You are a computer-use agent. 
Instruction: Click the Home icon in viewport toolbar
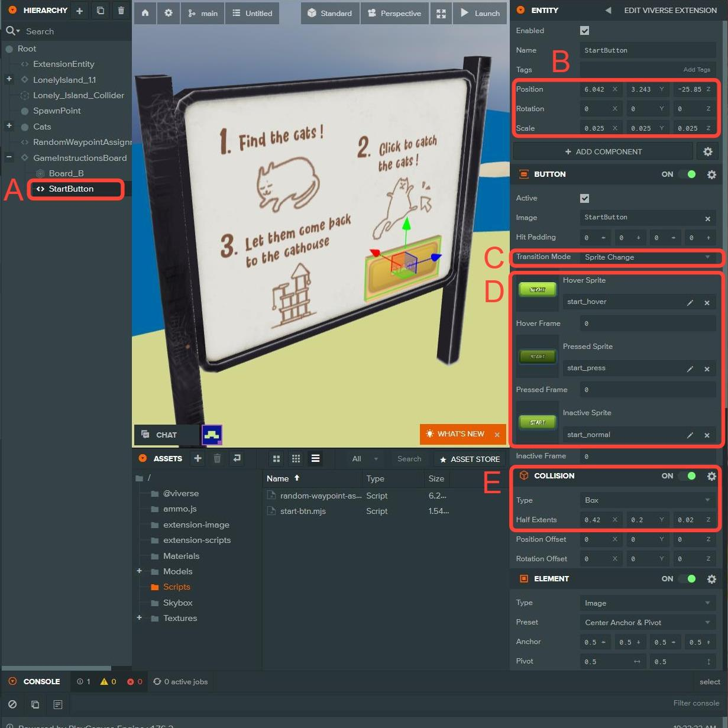145,13
